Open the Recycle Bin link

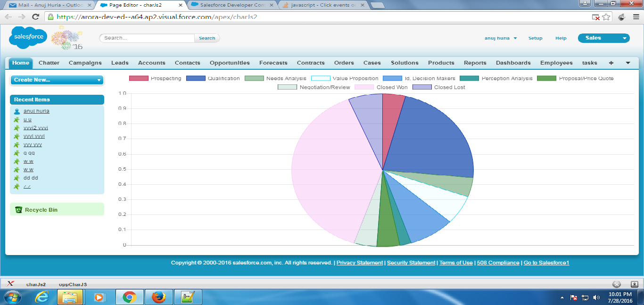pos(41,210)
